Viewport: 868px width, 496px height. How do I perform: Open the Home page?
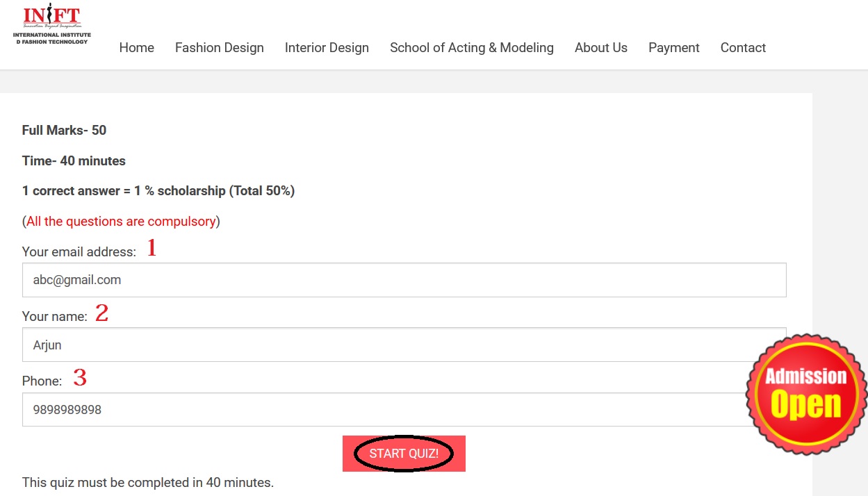click(x=136, y=48)
